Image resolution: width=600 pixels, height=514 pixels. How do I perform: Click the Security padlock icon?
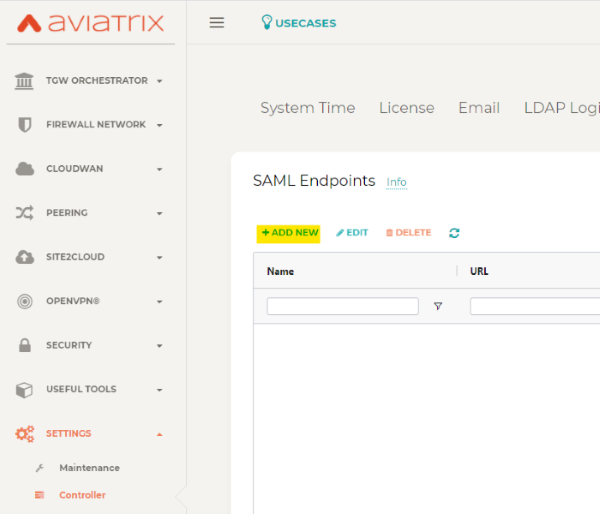(25, 345)
